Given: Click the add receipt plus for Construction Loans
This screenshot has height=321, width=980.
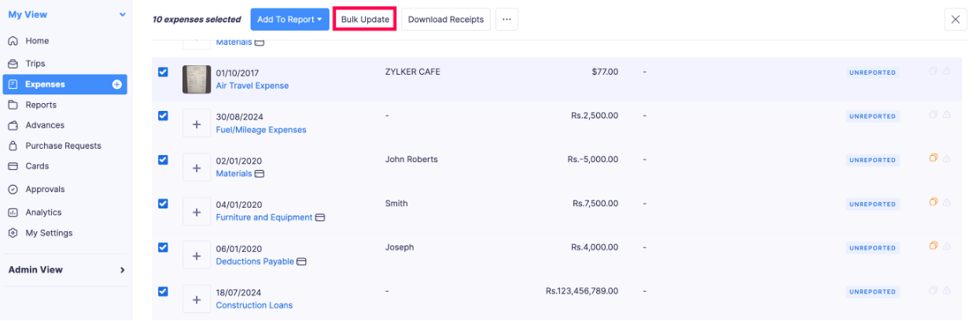Looking at the screenshot, I should click(197, 300).
